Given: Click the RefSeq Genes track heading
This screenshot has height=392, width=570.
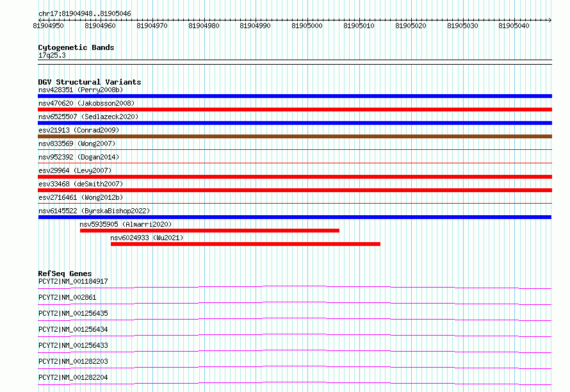Looking at the screenshot, I should click(65, 274).
